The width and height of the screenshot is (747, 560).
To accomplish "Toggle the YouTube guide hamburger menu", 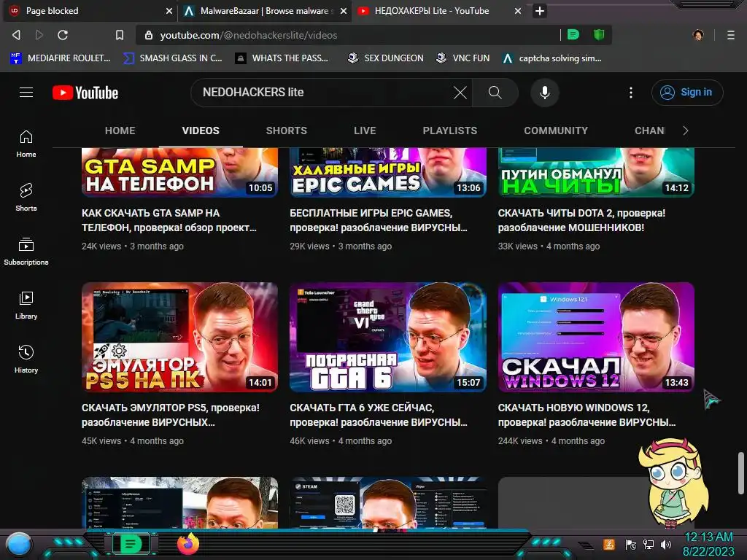I will coord(26,93).
